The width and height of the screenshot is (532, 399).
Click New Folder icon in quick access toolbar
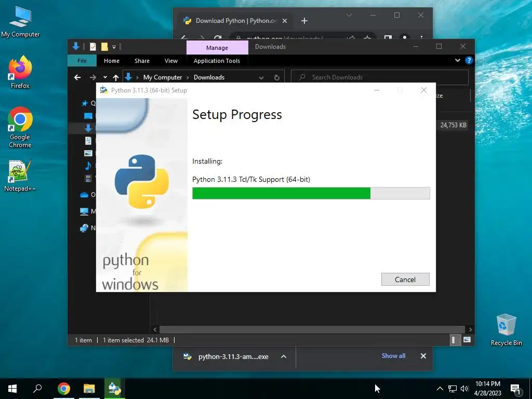pos(104,47)
